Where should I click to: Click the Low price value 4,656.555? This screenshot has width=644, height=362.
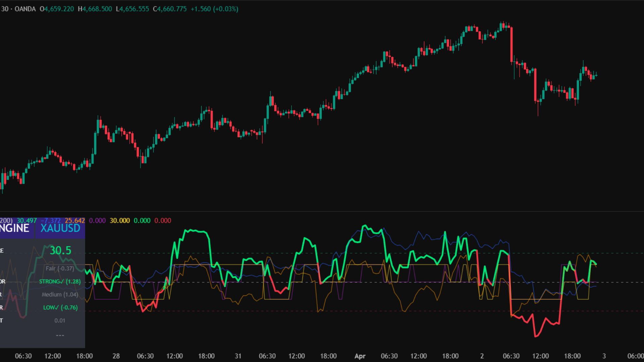click(x=134, y=9)
